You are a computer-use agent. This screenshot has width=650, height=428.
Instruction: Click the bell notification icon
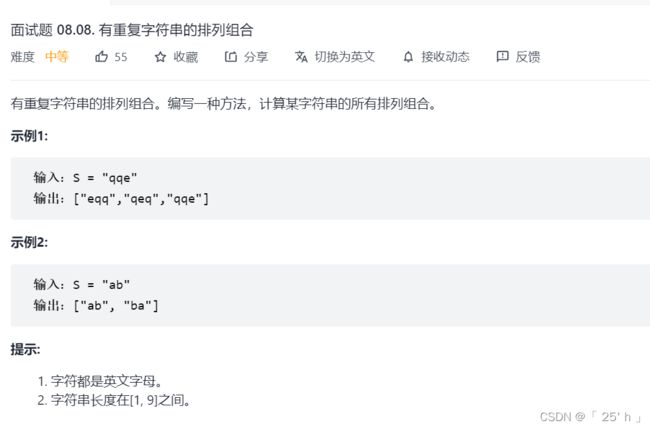(408, 57)
